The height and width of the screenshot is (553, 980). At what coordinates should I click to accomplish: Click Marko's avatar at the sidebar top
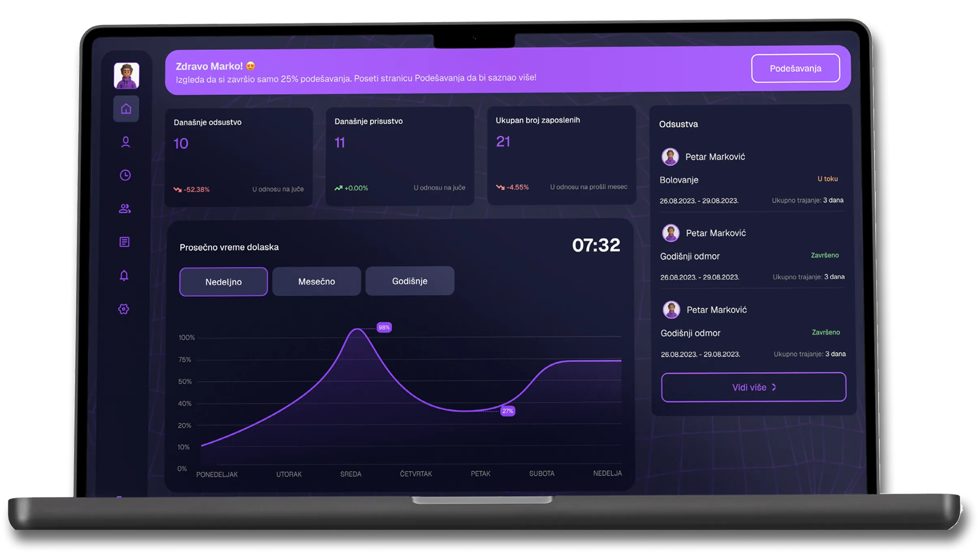[126, 75]
